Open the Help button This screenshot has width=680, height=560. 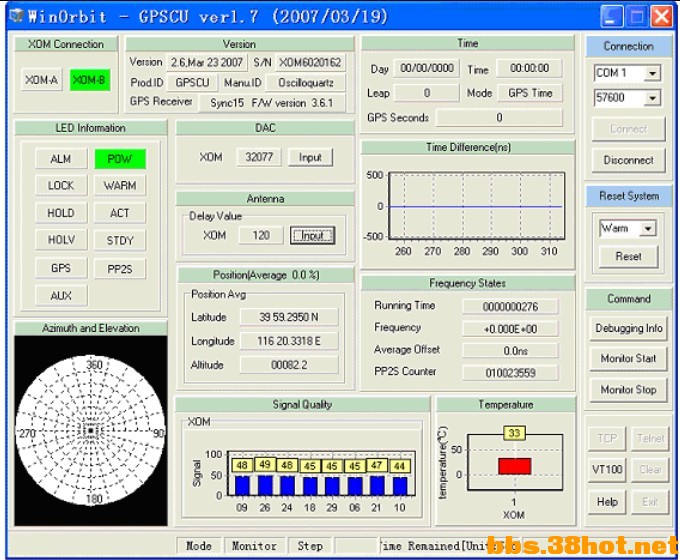click(607, 502)
